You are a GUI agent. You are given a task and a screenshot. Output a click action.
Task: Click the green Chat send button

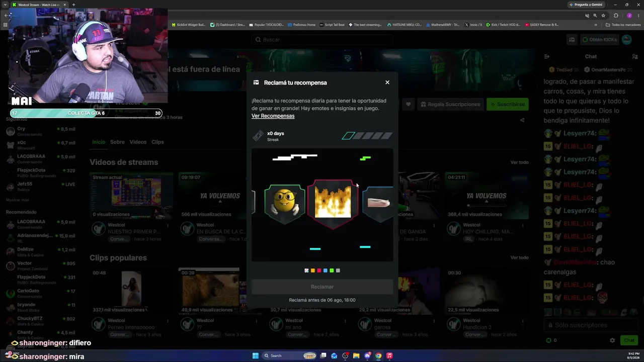[x=629, y=340]
